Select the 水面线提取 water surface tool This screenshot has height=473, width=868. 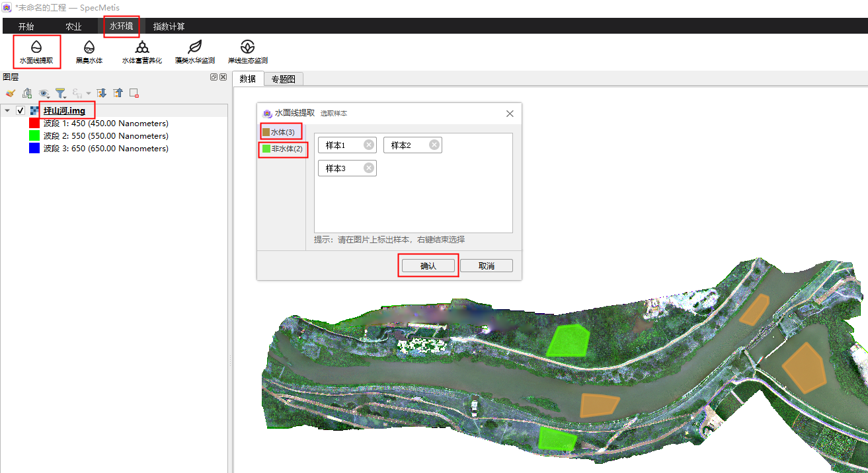coord(36,52)
